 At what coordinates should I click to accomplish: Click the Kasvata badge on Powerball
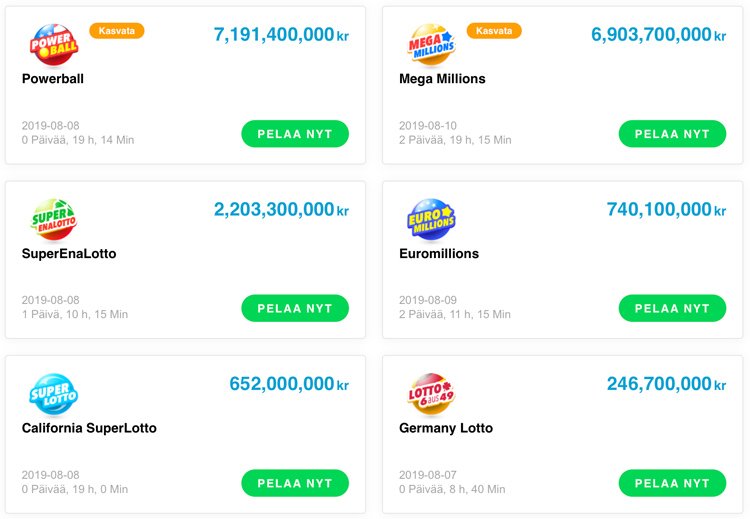(117, 31)
